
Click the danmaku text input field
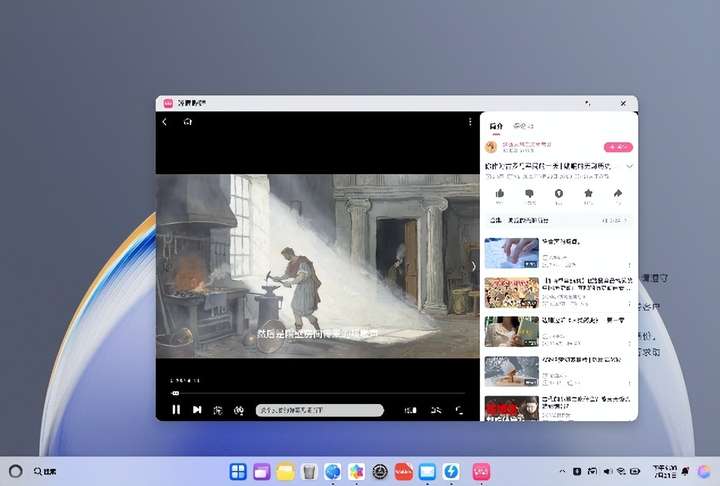coord(319,410)
